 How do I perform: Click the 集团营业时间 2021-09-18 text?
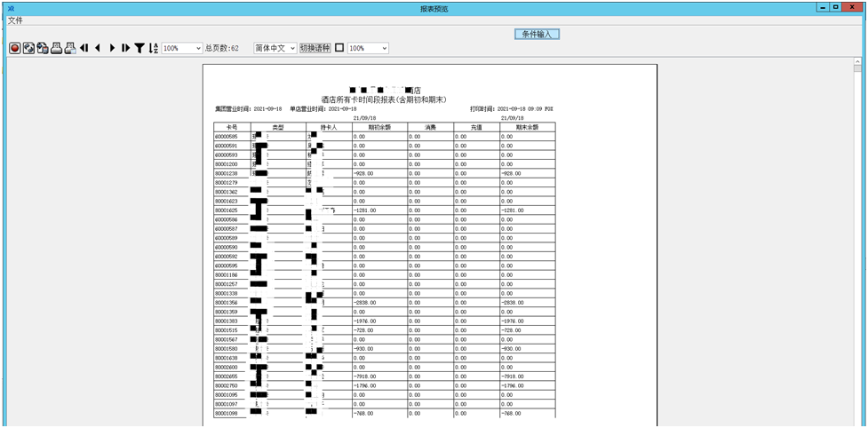point(249,109)
